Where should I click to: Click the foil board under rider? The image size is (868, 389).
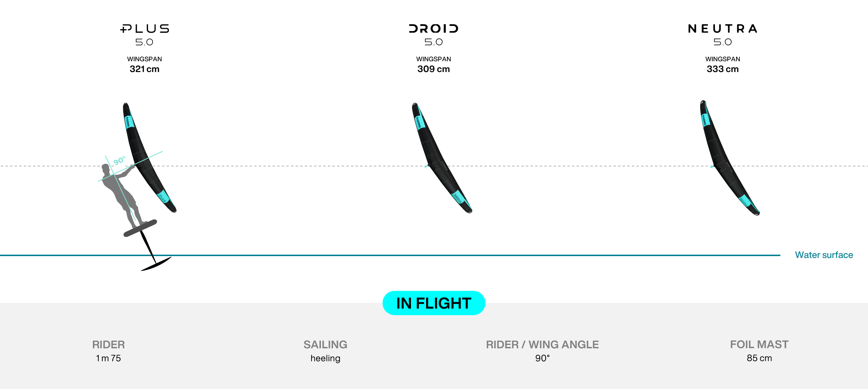click(140, 228)
